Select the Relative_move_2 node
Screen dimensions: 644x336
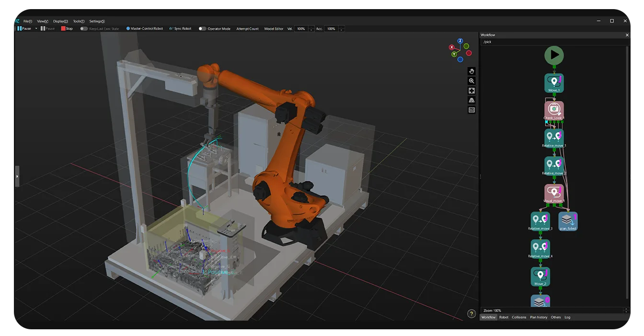tap(554, 166)
